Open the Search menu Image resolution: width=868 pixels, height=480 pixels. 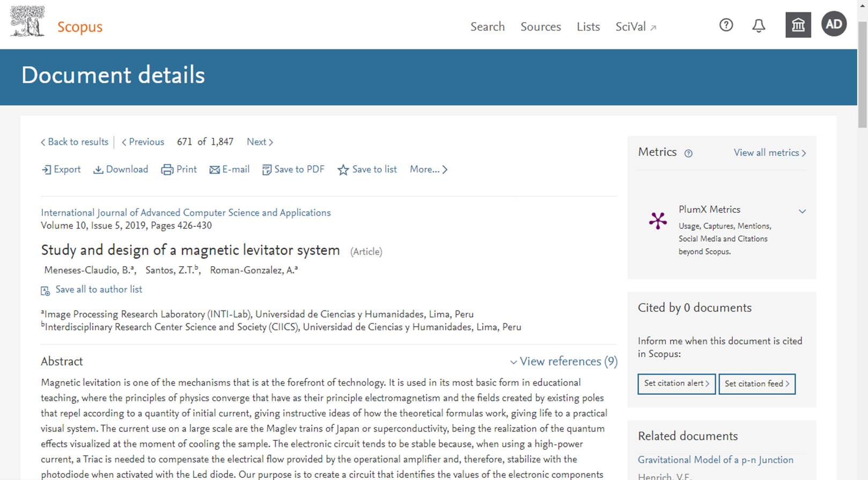(x=488, y=27)
